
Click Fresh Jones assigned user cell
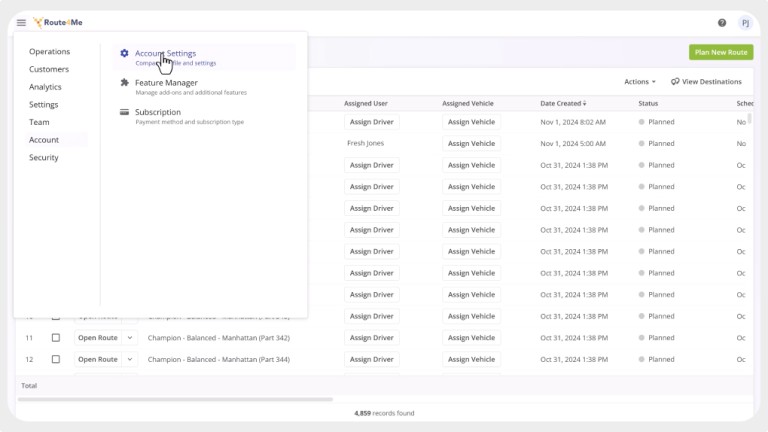pyautogui.click(x=365, y=143)
